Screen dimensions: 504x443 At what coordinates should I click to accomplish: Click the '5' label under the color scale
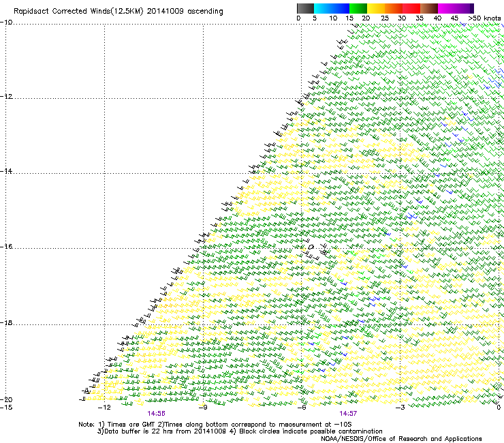(315, 18)
